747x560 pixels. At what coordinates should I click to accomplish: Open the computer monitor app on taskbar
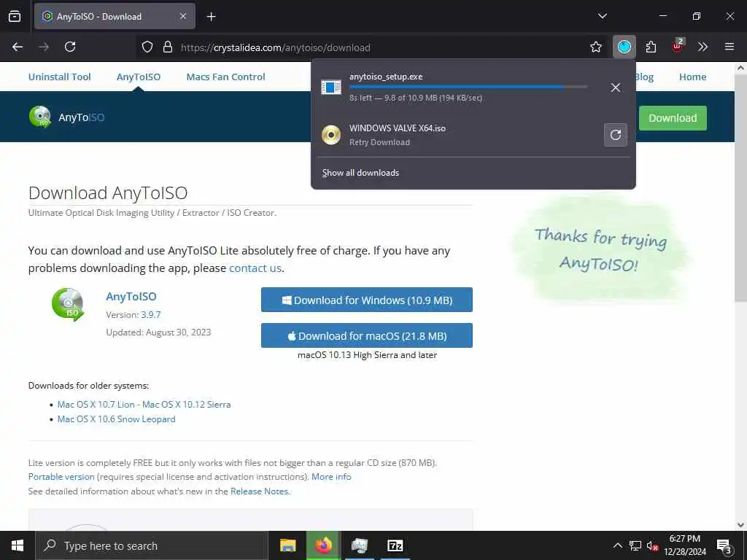click(x=359, y=545)
